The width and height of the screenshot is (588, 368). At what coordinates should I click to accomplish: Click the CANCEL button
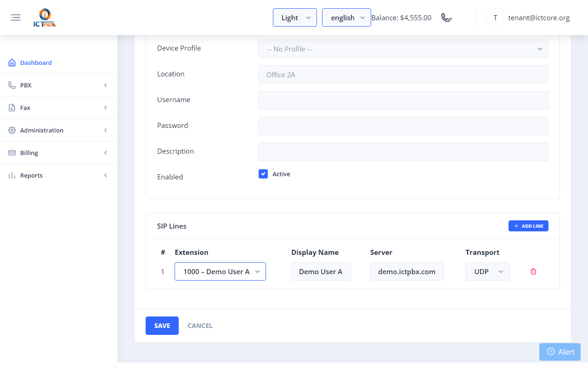(x=200, y=326)
